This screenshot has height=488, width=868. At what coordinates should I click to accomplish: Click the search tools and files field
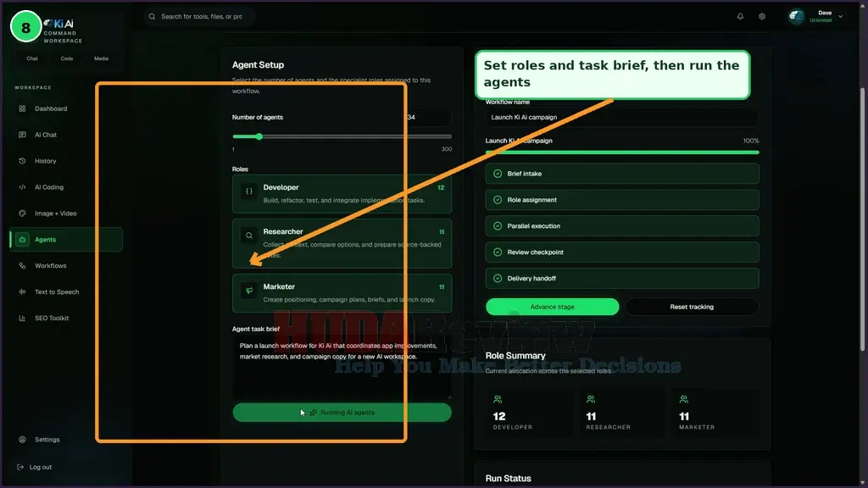point(199,17)
